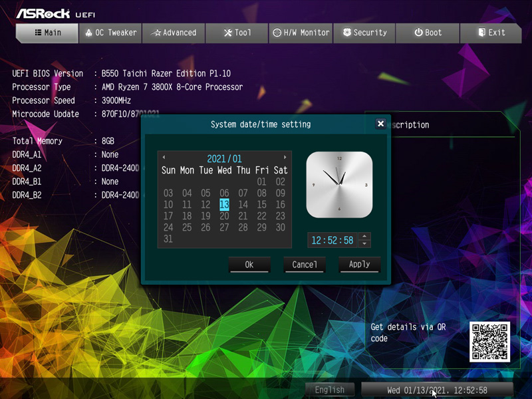The width and height of the screenshot is (532, 399).
Task: Select day 03 in the calendar
Action: tap(168, 194)
